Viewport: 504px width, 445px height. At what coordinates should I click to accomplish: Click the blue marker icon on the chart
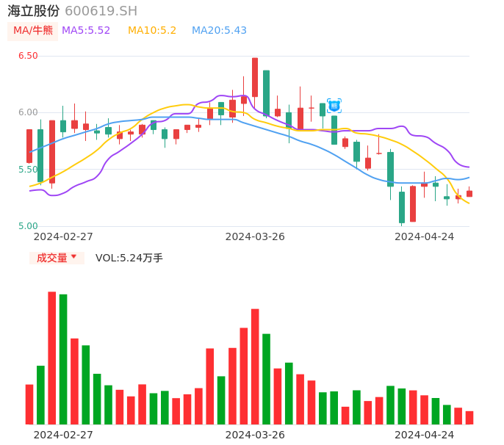334,106
